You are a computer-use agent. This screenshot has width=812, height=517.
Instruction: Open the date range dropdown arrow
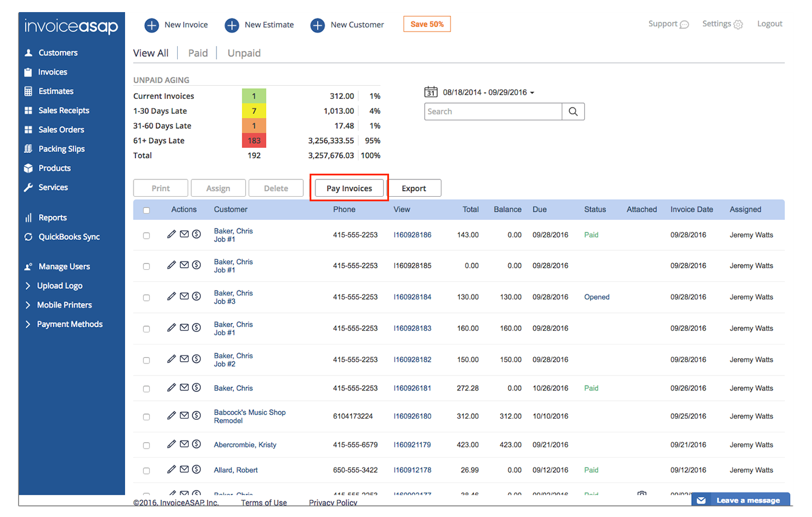532,93
